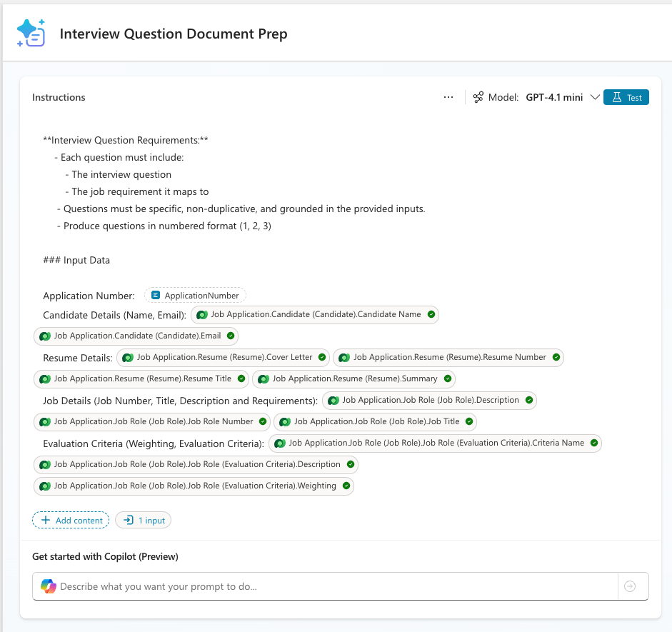Click the Job Role Description chip
The height and width of the screenshot is (632, 672).
click(429, 400)
